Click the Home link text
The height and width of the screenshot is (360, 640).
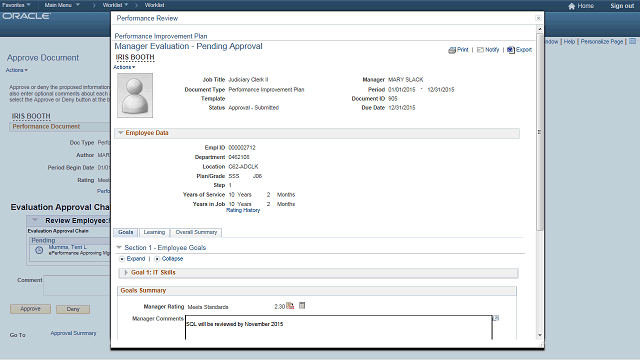tap(586, 6)
